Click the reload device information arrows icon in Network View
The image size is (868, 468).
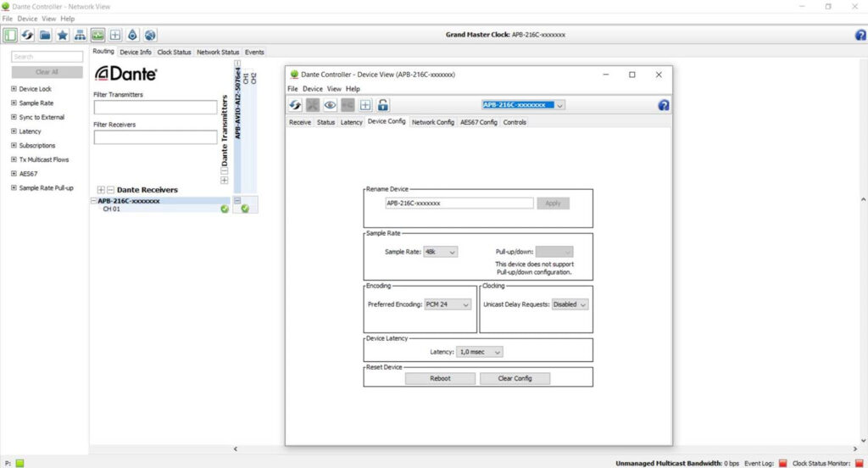click(27, 35)
